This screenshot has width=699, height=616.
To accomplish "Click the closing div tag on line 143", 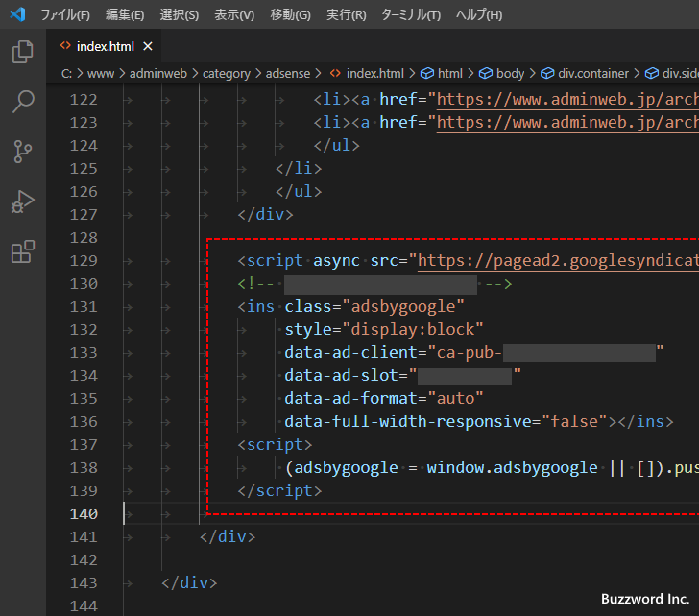I will pyautogui.click(x=189, y=583).
